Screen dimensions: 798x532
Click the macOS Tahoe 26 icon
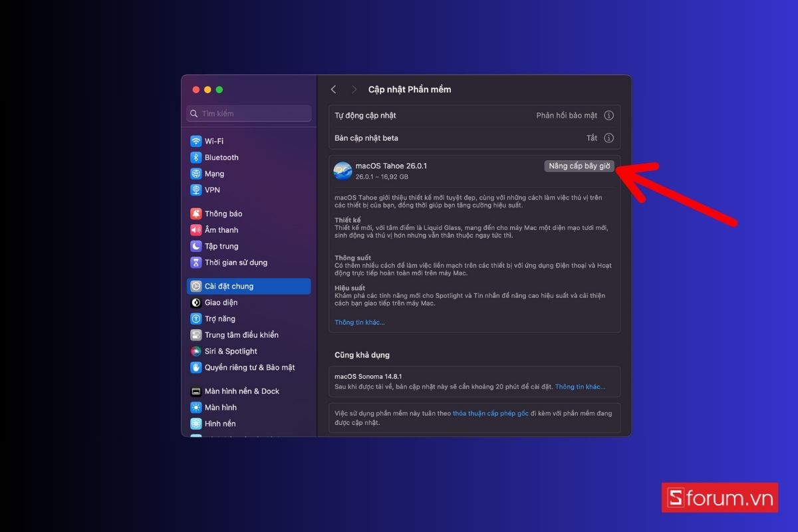coord(342,171)
